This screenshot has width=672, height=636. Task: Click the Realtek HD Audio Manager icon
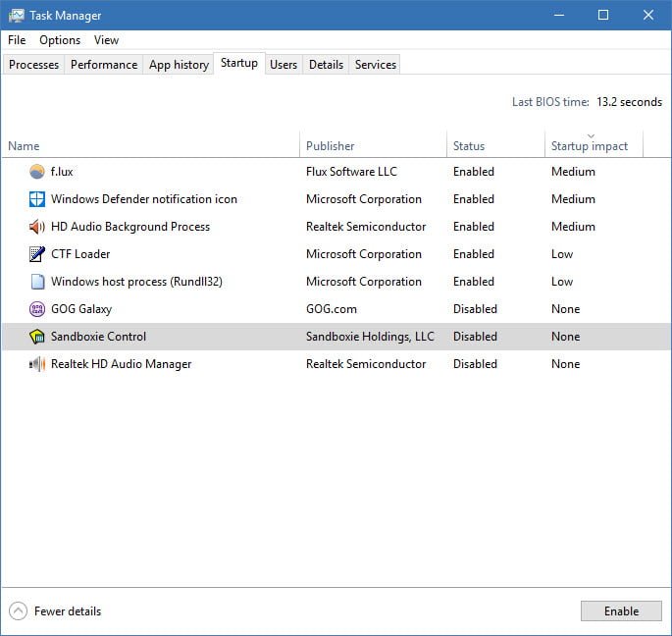tap(37, 364)
